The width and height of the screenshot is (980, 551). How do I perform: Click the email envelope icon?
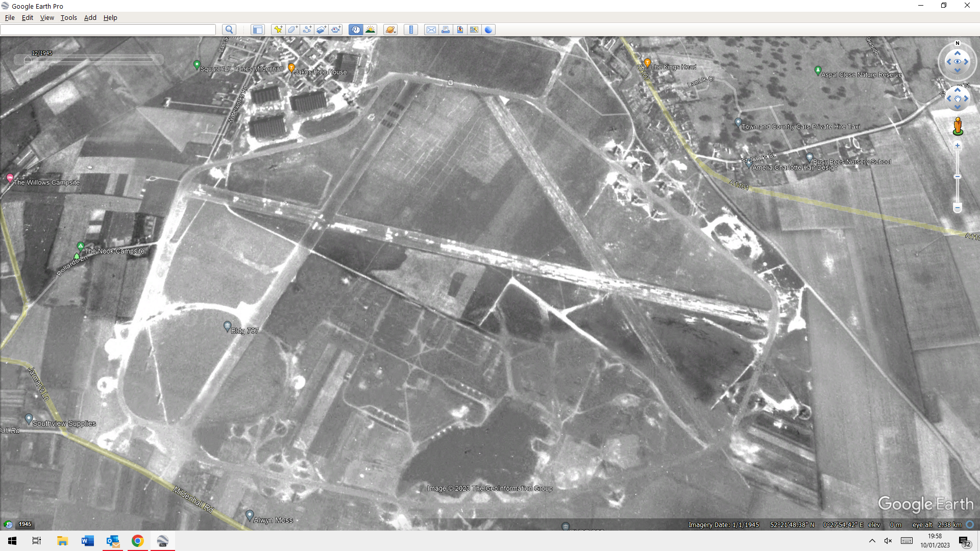(x=431, y=30)
